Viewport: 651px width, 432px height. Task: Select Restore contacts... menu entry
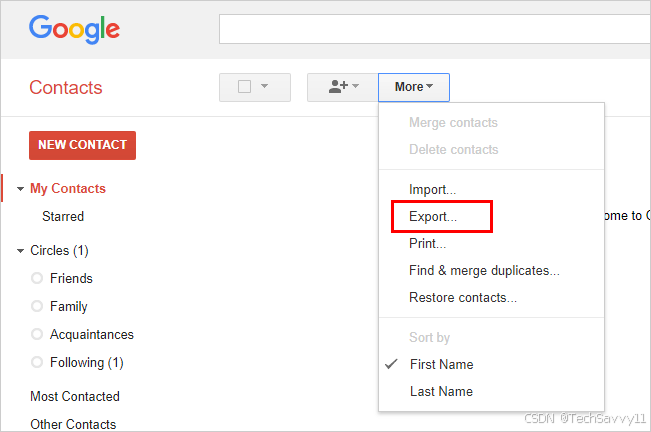coord(492,298)
